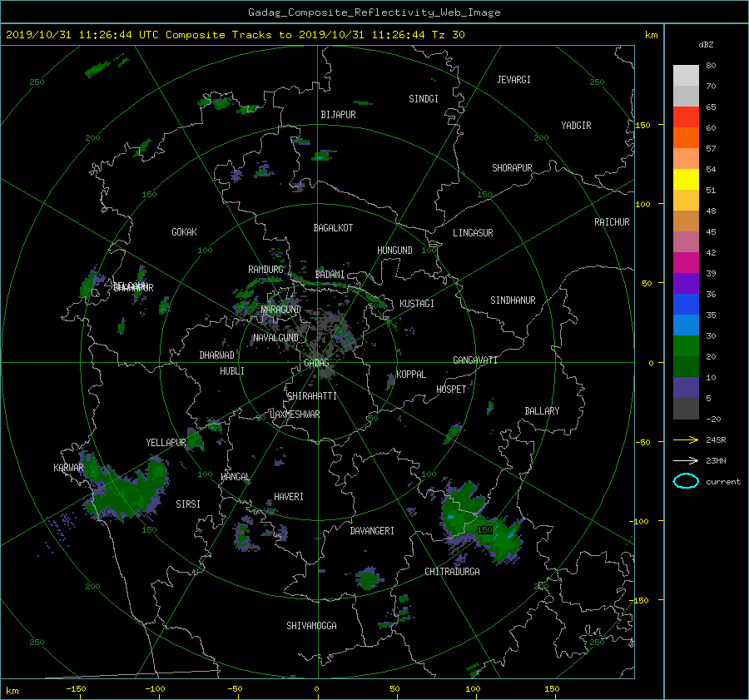The image size is (749, 700).
Task: Click the SINDHANUR city label
Action: point(513,300)
